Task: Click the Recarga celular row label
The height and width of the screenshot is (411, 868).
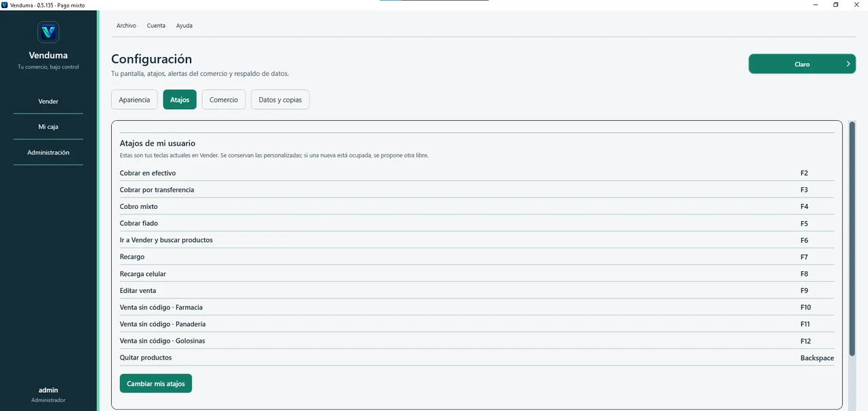Action: coord(143,274)
